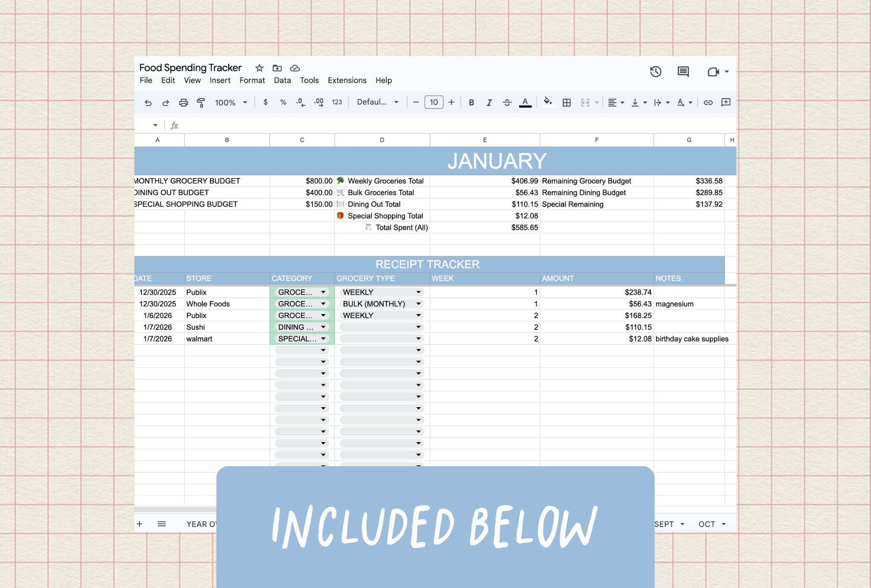Toggle italic formatting
This screenshot has height=588, width=871.
click(489, 102)
